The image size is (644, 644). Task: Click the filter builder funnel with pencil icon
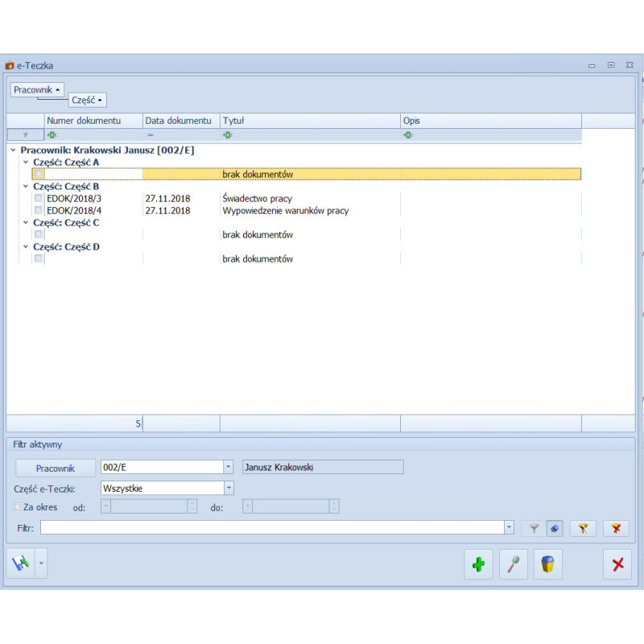click(583, 528)
